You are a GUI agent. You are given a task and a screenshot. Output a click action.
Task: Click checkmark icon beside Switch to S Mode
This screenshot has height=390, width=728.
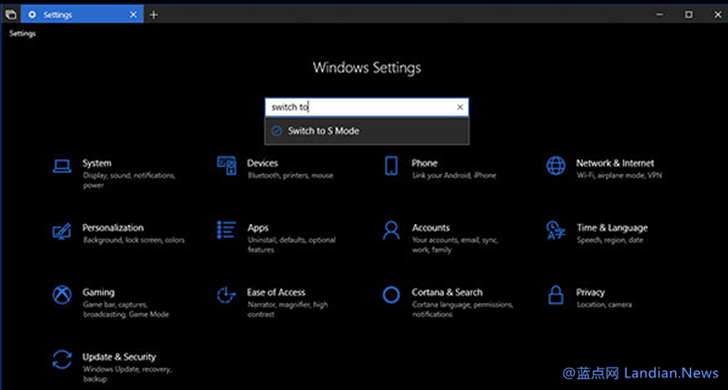coord(277,131)
